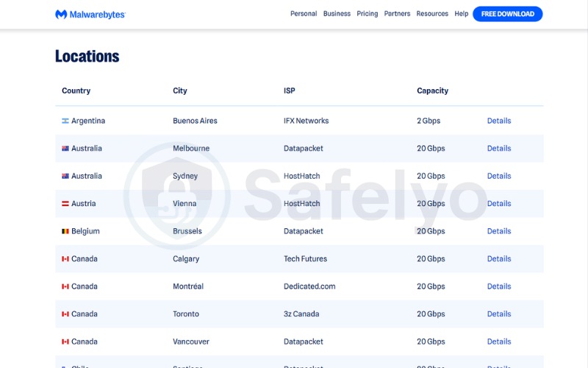Image resolution: width=588 pixels, height=368 pixels.
Task: Open Details for Buenos Aires
Action: 499,121
